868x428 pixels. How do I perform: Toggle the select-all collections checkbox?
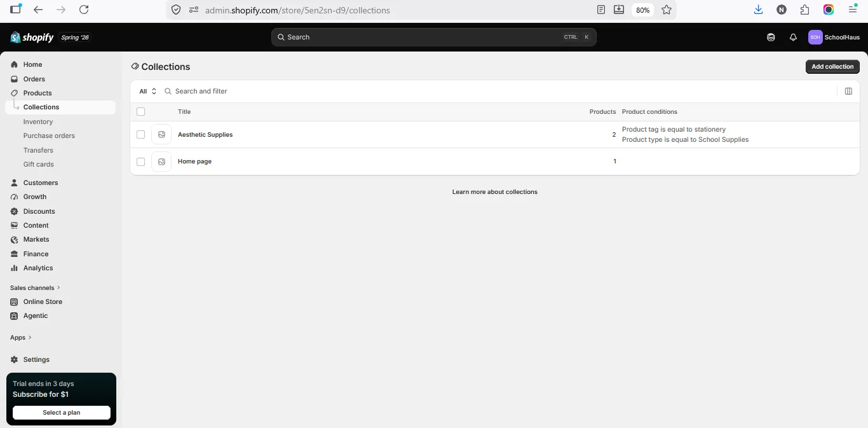[141, 112]
